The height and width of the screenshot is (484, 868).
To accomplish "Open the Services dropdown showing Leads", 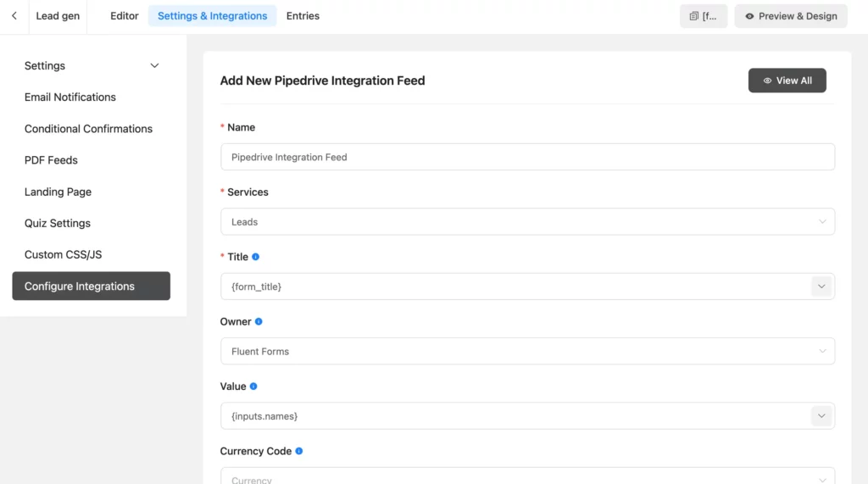I will [x=527, y=221].
